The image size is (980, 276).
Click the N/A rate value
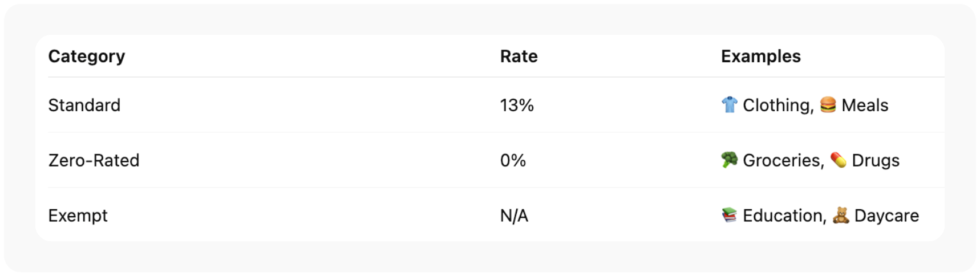(514, 216)
